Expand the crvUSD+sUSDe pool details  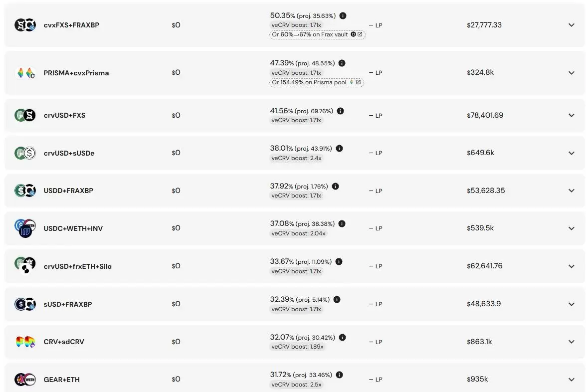tap(572, 153)
